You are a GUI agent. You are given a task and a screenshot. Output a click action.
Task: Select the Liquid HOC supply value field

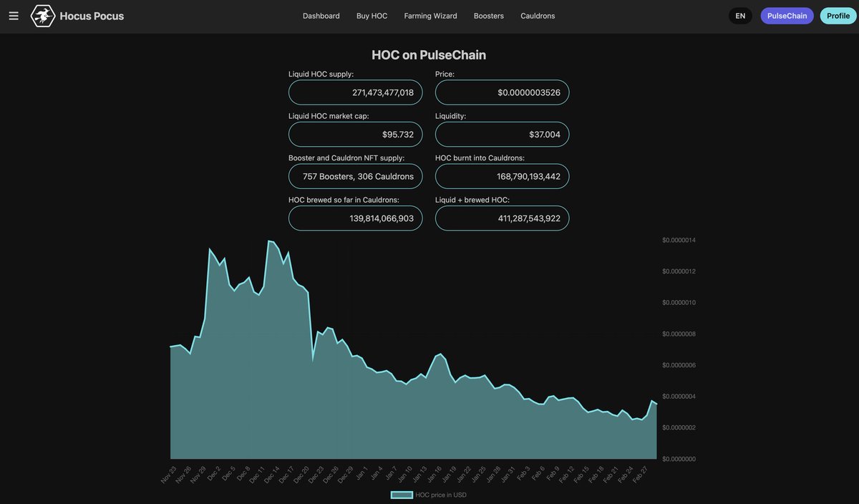[355, 92]
